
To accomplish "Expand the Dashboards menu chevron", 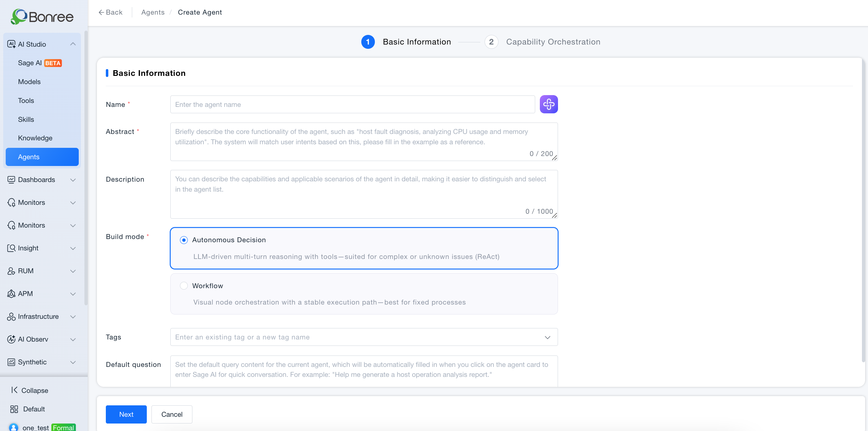I will pyautogui.click(x=73, y=180).
